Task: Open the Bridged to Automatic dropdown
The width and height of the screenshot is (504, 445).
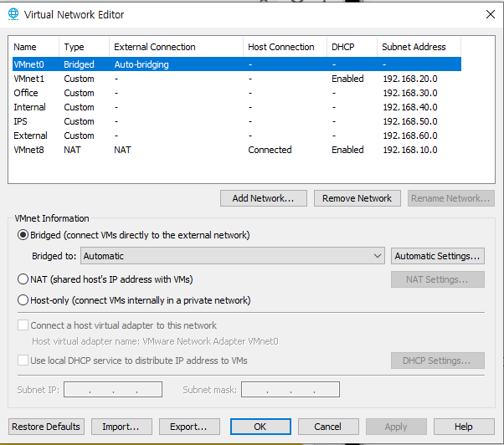Action: point(233,256)
